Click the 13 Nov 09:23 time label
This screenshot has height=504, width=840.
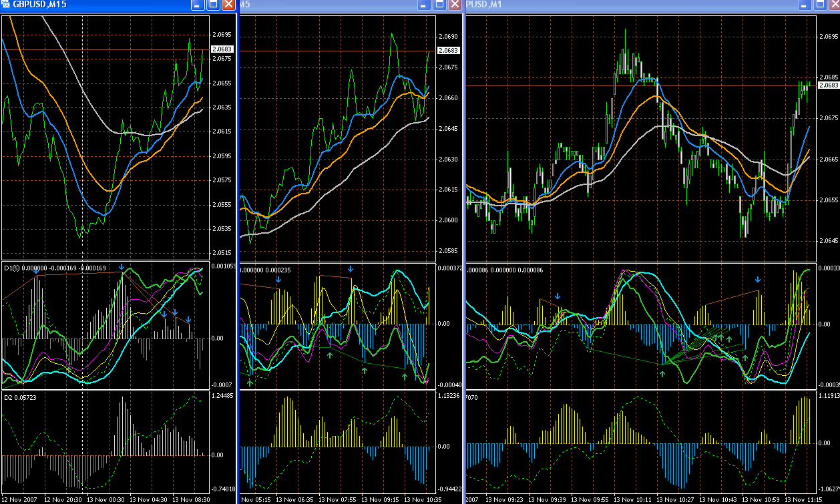(x=505, y=499)
